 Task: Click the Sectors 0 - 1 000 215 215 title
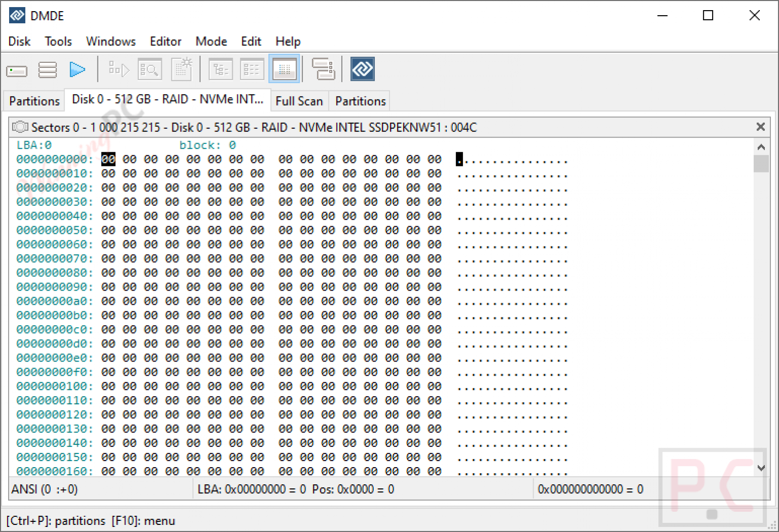click(254, 127)
